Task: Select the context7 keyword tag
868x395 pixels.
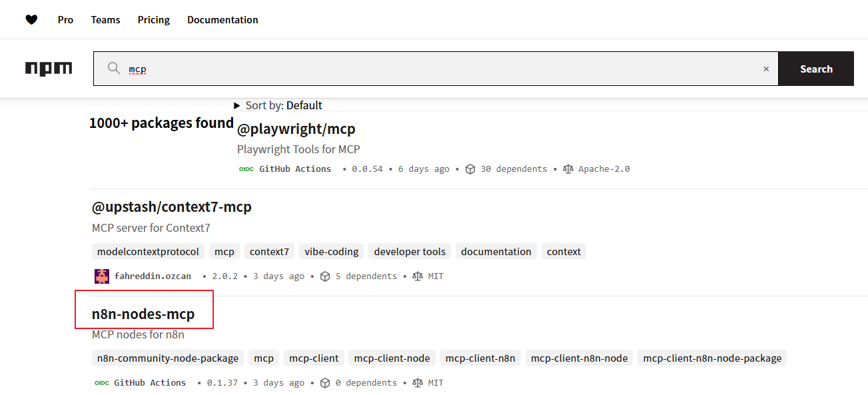Action: [x=269, y=252]
